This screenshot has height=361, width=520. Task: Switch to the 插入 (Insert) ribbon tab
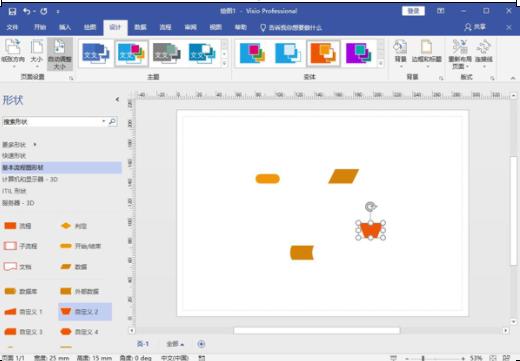pyautogui.click(x=65, y=27)
